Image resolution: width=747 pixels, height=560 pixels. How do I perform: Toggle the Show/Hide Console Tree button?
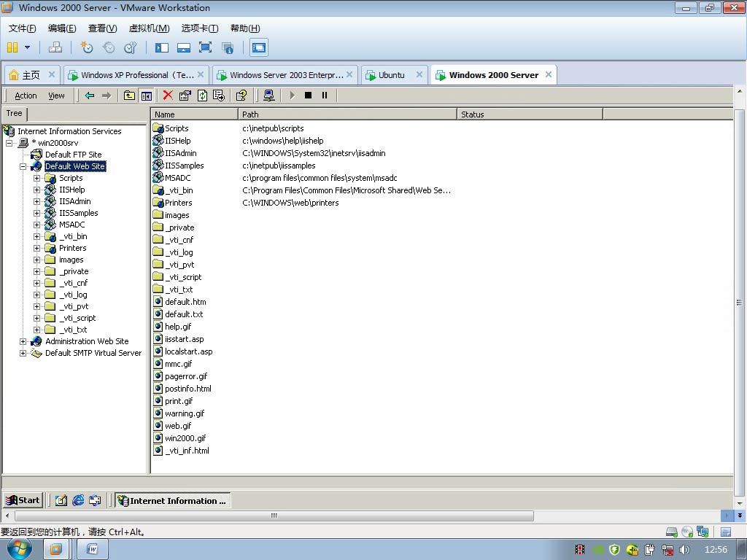(146, 96)
